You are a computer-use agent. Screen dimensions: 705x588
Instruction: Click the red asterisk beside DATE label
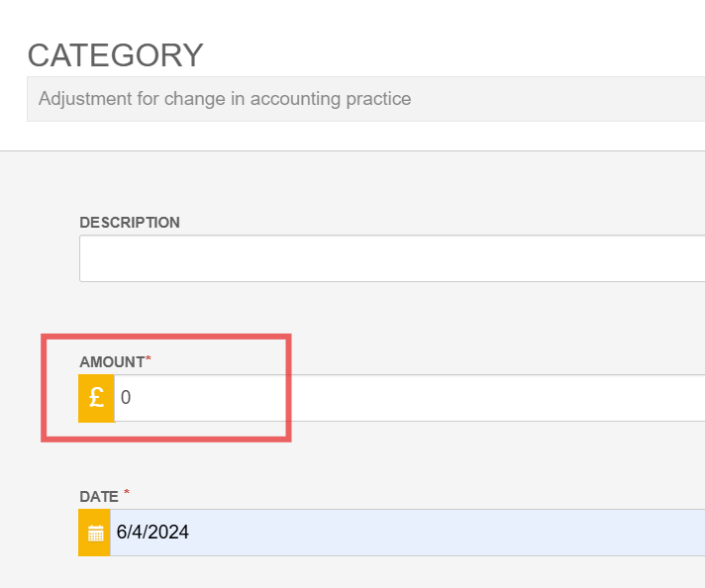pyautogui.click(x=127, y=492)
